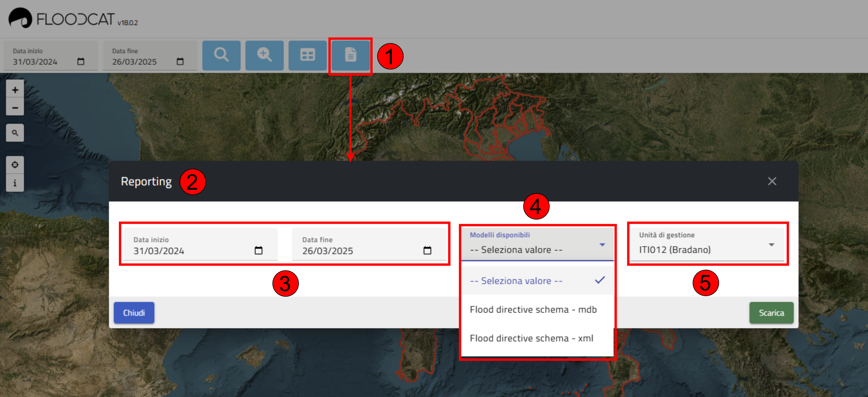Zoom out the map with minus button
The width and height of the screenshot is (868, 397).
[x=15, y=108]
